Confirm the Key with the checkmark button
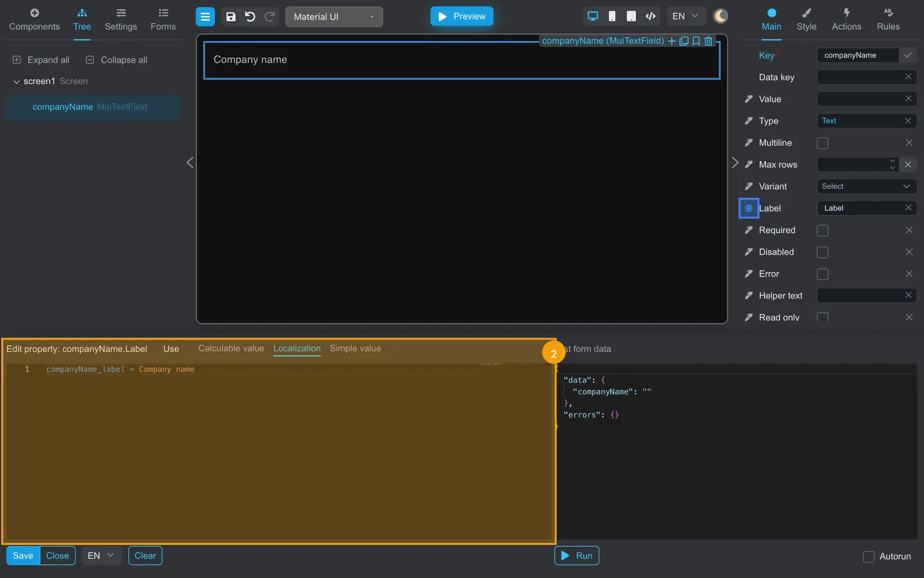Viewport: 924px width, 578px height. (908, 55)
